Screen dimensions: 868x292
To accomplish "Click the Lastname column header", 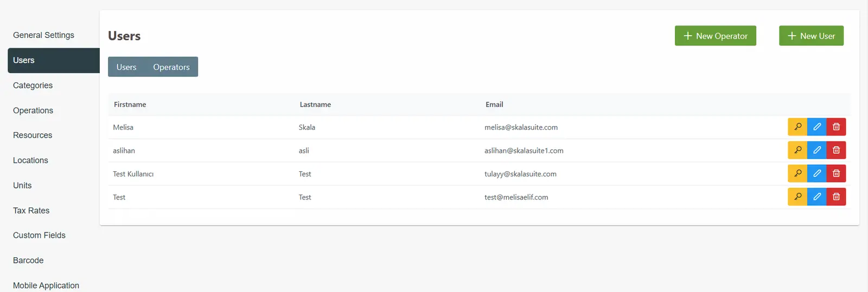I will pos(315,105).
